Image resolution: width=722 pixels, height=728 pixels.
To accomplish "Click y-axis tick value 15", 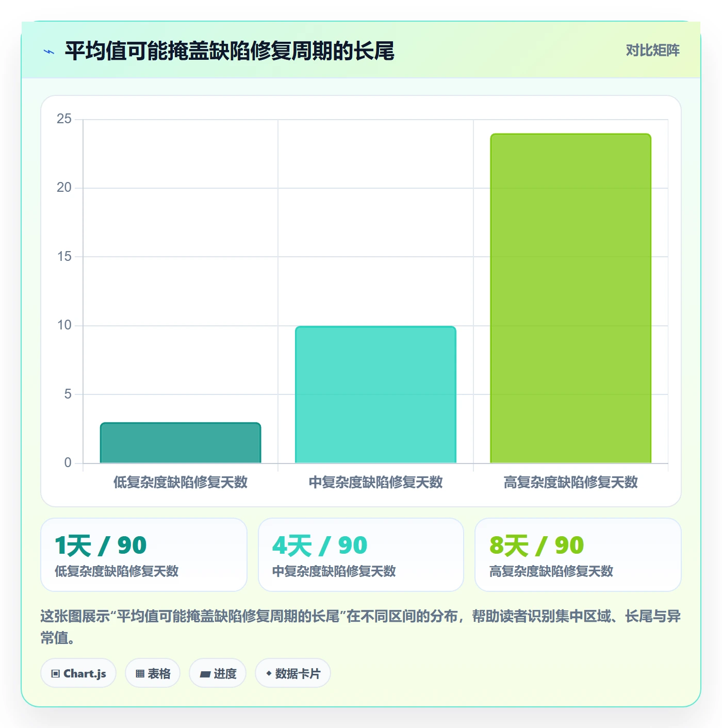I will pos(64,256).
